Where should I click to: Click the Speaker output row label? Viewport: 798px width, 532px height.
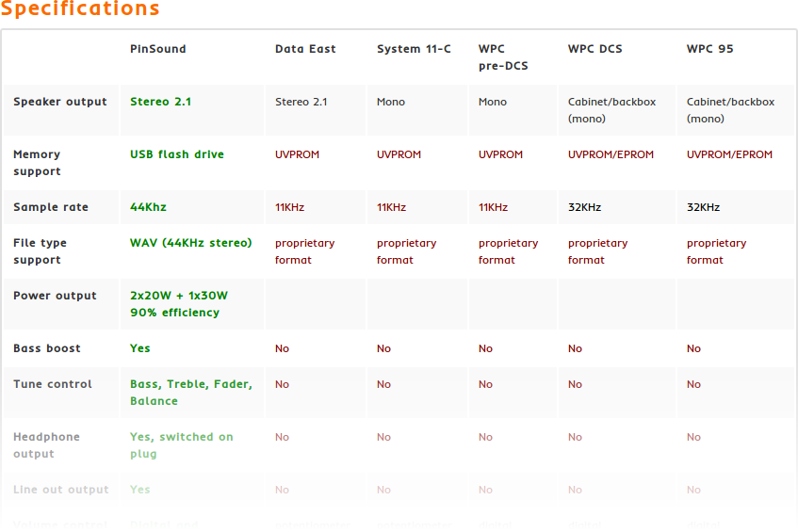(x=60, y=102)
